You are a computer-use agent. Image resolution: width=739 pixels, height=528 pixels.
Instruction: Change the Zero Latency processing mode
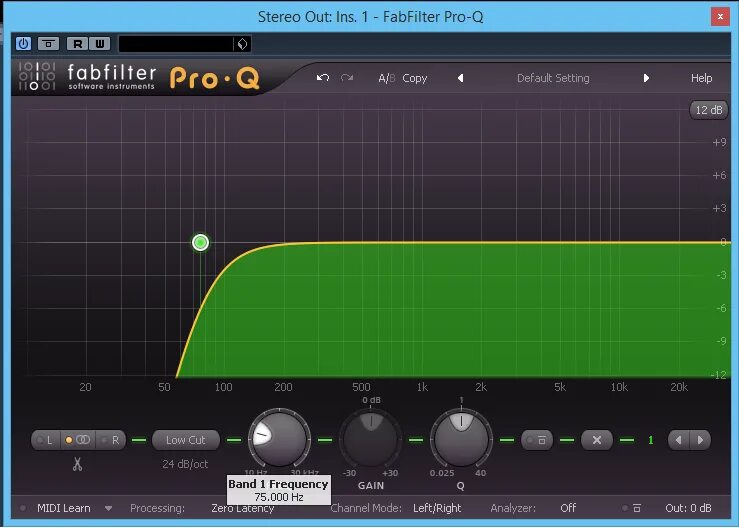point(242,509)
